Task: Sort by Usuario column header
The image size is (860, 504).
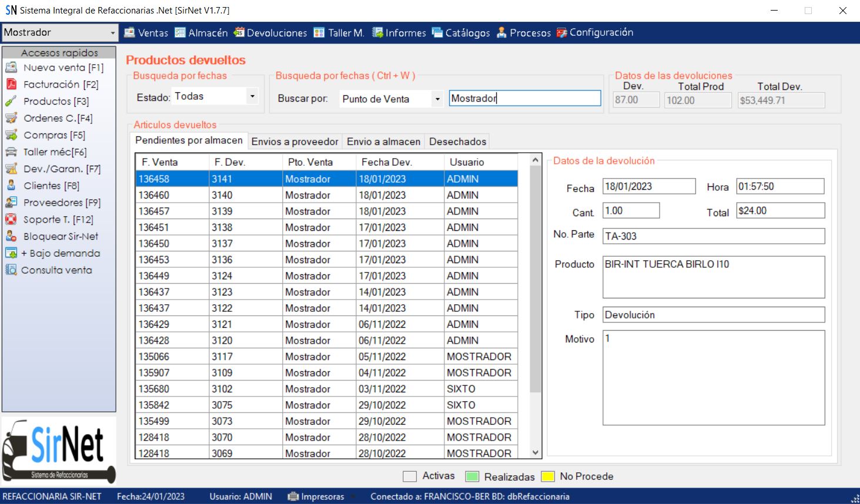Action: pos(481,162)
